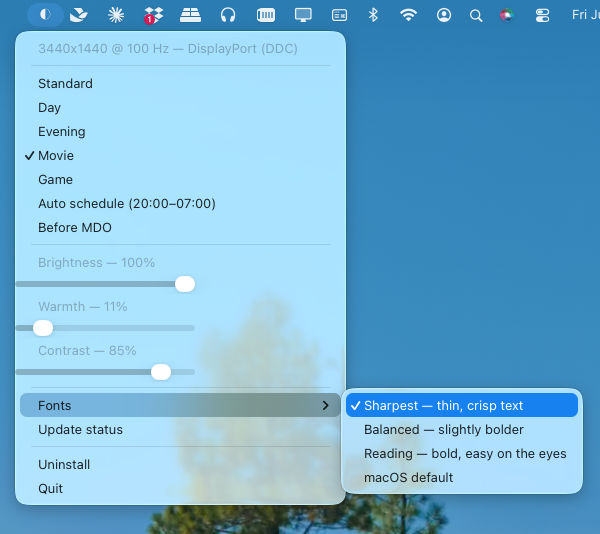Click the user account menu bar icon

pos(444,15)
